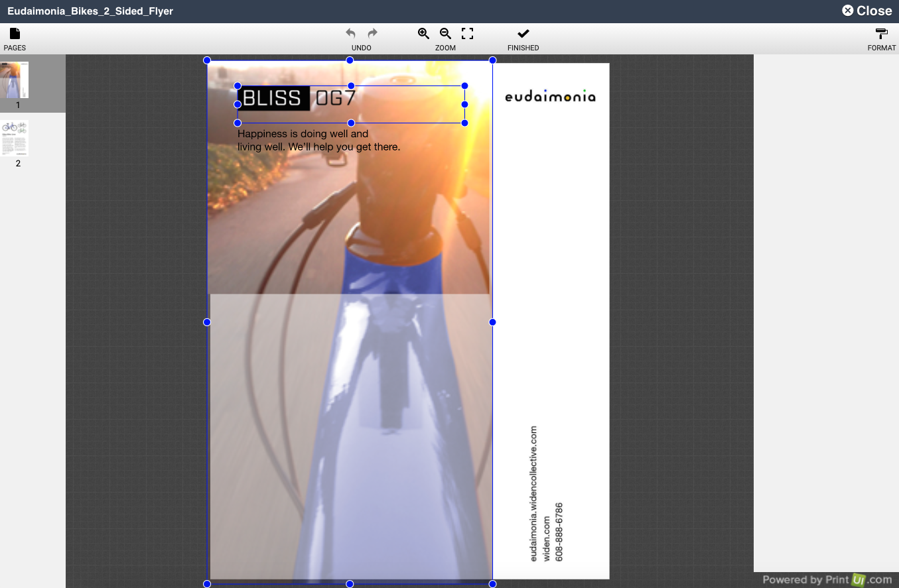The height and width of the screenshot is (588, 899).
Task: Click the Powered by PrintUI.com link
Action: [827, 579]
